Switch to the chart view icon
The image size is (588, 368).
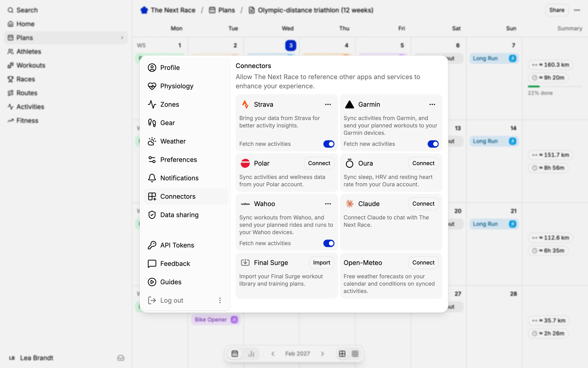(251, 354)
